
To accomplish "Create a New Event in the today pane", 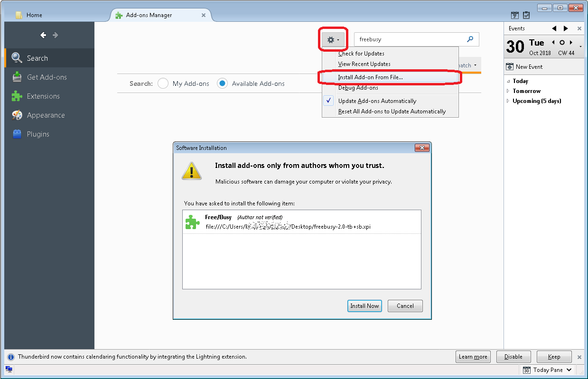I will (524, 67).
